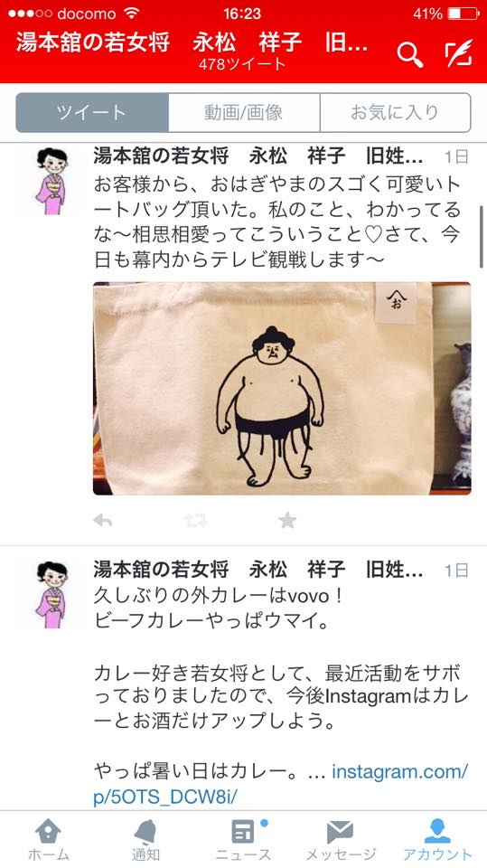Open the sumo wrestler tote bag photo
Viewport: 487px width, 868px height.
pos(282,388)
